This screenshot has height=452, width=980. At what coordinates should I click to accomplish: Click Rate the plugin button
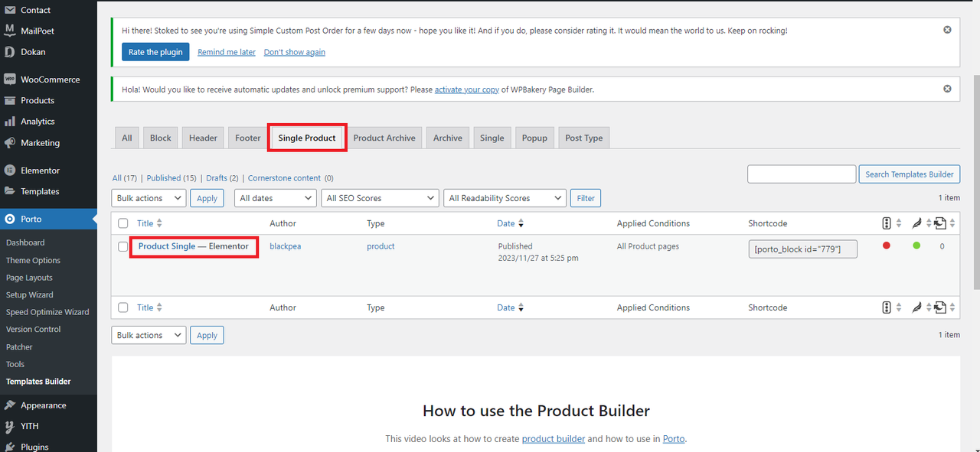click(x=155, y=52)
